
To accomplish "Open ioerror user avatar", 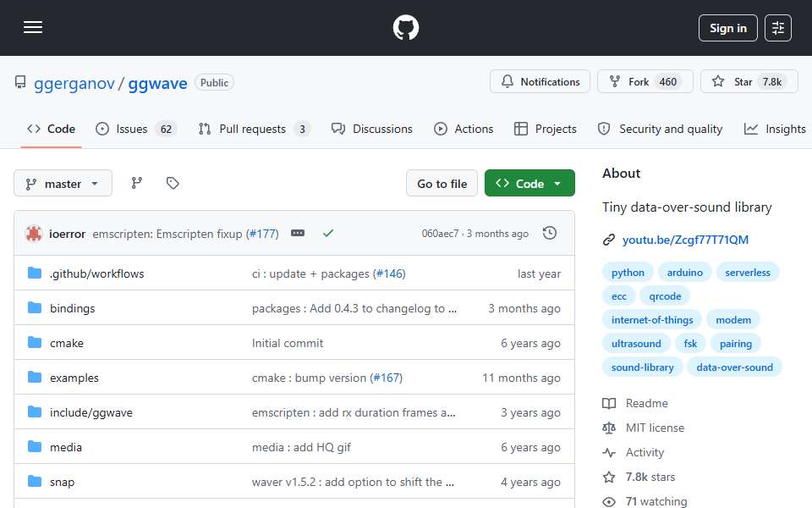I will 34,234.
